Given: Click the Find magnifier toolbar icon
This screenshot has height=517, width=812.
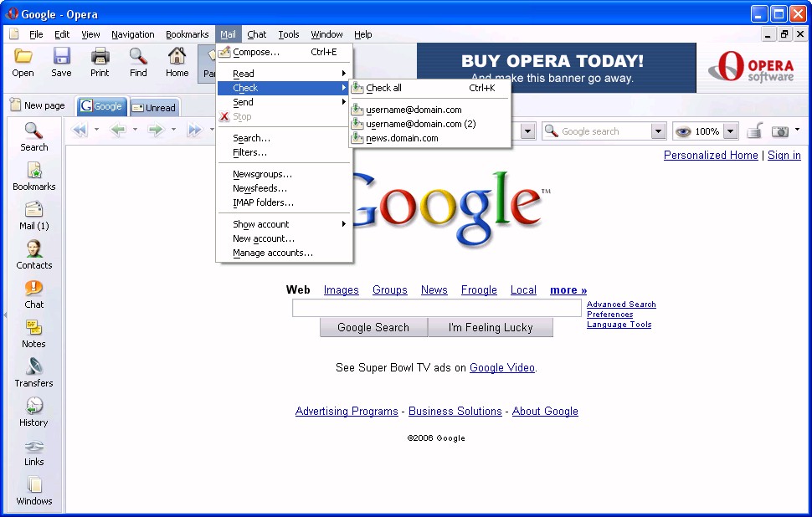Looking at the screenshot, I should pyautogui.click(x=138, y=56).
